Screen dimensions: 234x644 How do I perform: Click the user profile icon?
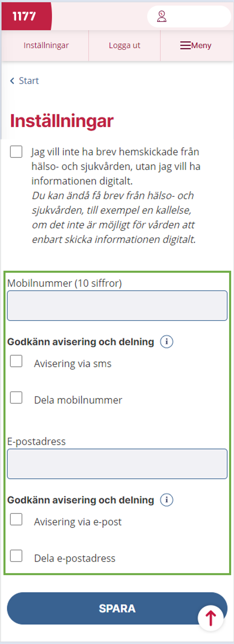[162, 16]
